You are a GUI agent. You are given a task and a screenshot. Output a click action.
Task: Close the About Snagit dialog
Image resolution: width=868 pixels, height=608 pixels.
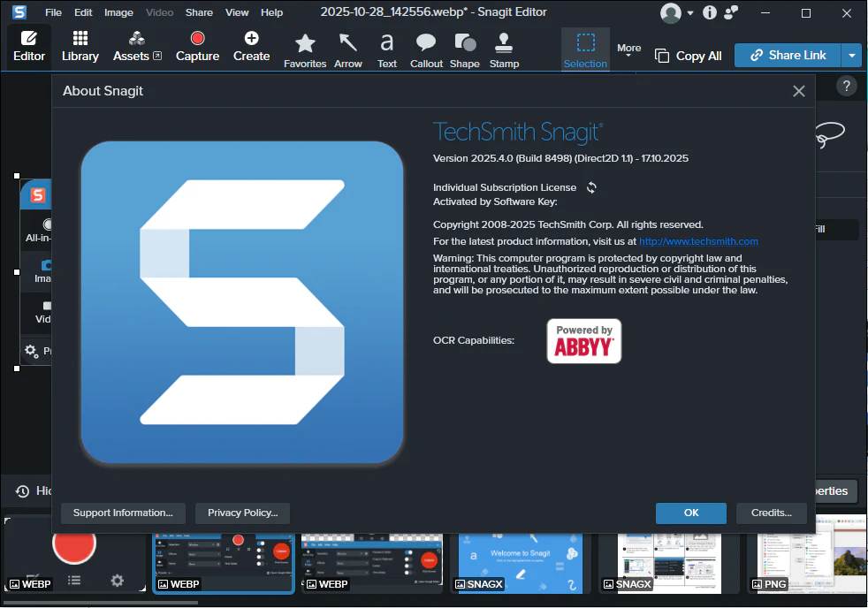pos(799,91)
